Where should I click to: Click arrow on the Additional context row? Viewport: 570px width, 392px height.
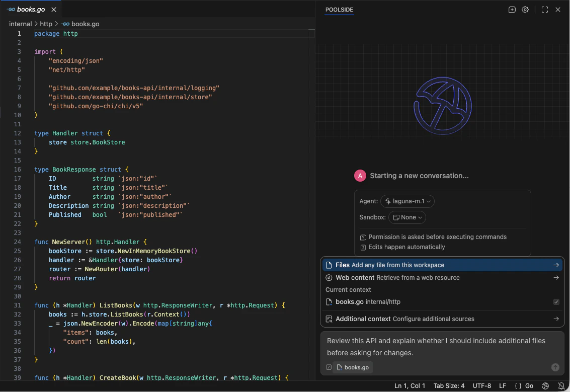click(556, 319)
